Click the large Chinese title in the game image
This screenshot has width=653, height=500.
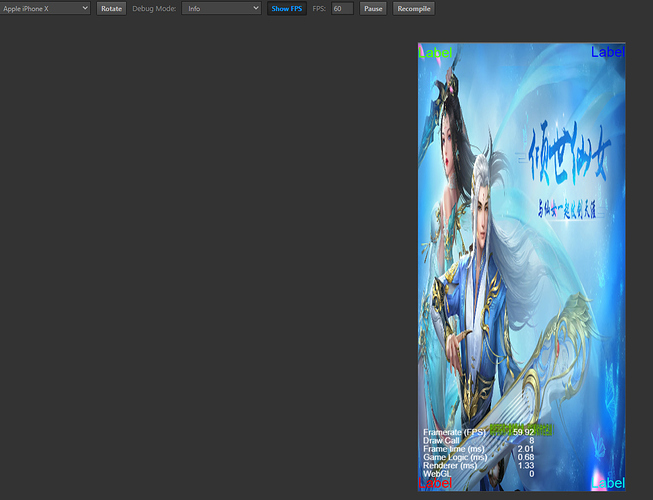coord(569,153)
